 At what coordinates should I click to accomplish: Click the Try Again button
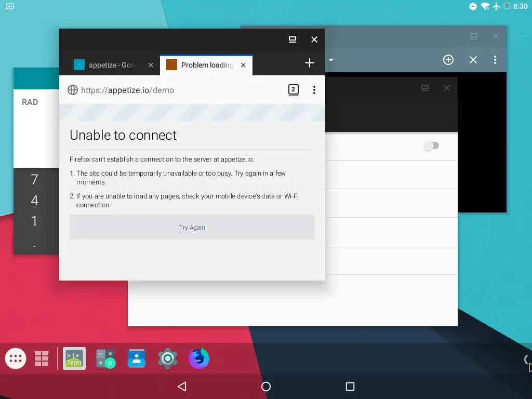click(192, 228)
